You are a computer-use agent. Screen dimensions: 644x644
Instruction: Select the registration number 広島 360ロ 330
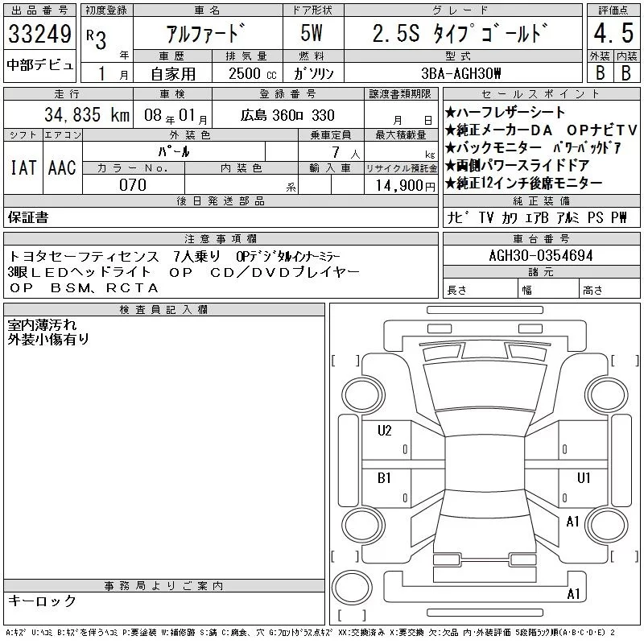[x=287, y=115]
